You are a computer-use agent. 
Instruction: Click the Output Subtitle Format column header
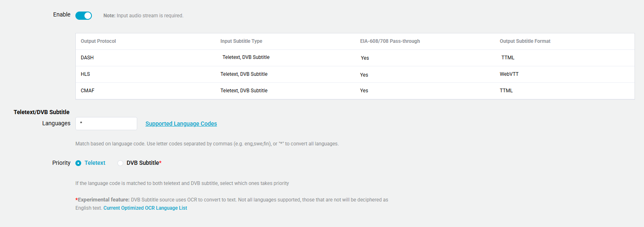525,41
